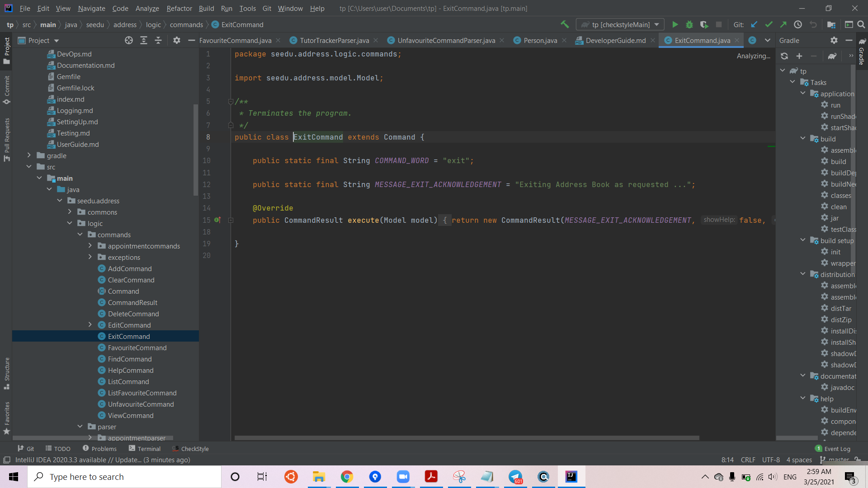Click Reload Gradle projects refresh icon
The width and height of the screenshot is (868, 488).
tap(784, 56)
